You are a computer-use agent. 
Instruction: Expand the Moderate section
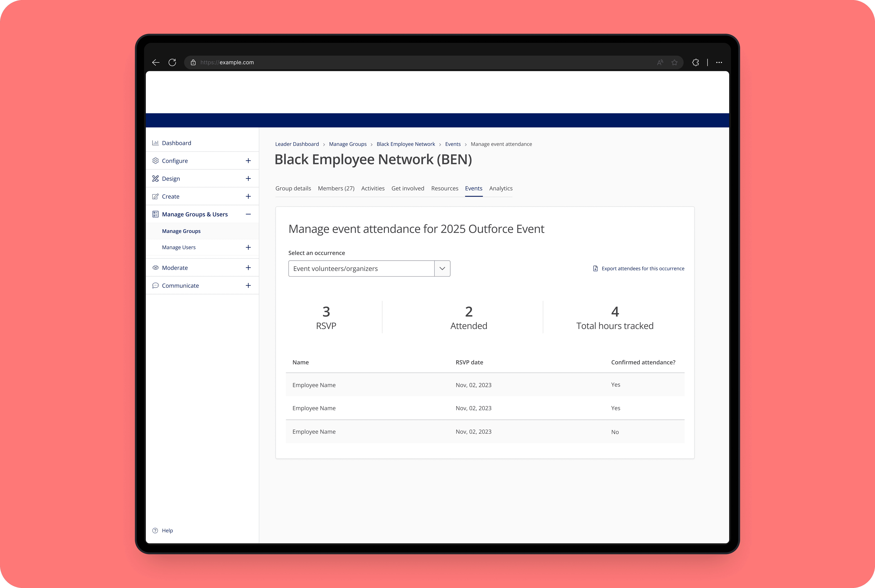pyautogui.click(x=248, y=268)
